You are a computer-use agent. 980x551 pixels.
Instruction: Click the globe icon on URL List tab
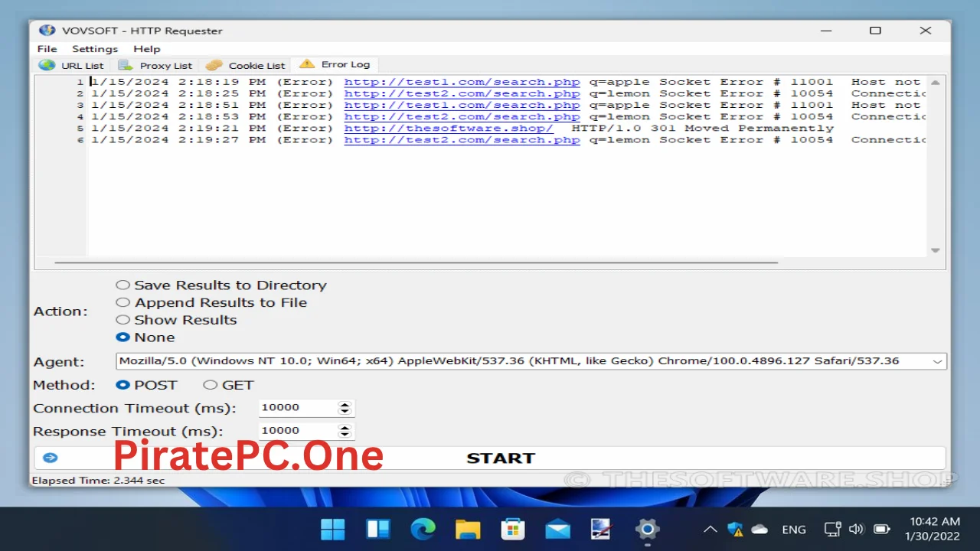47,65
